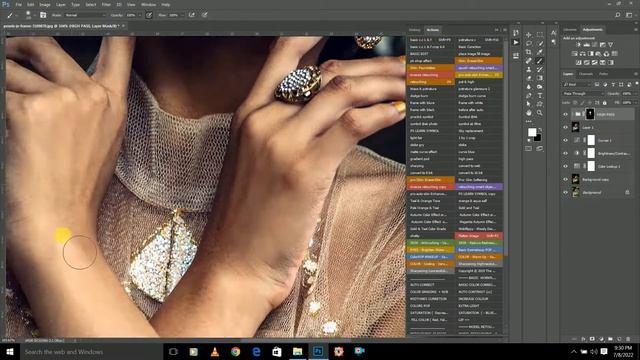Screen dimensions: 640x360
Task: Run the 'AUTO CORRECT' action
Action: (431, 284)
